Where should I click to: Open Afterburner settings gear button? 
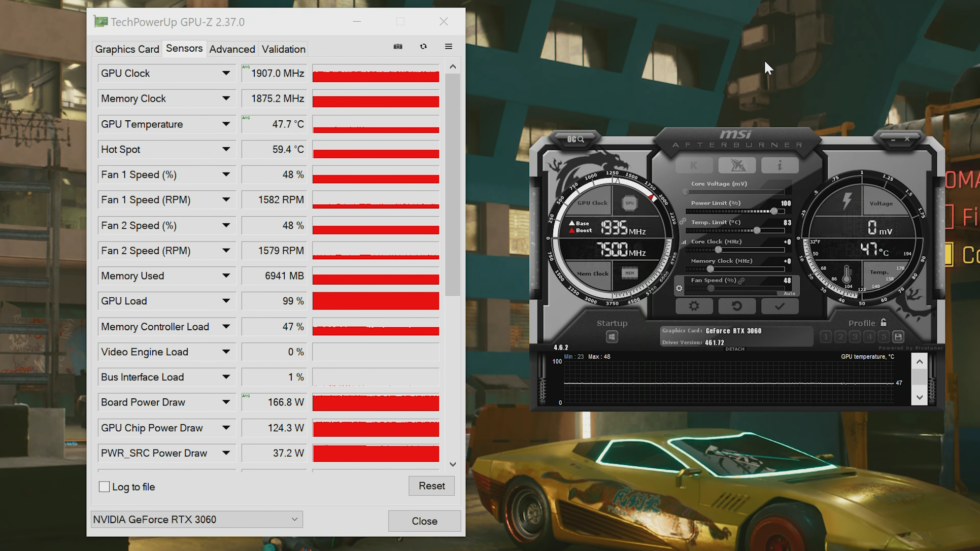click(x=694, y=306)
